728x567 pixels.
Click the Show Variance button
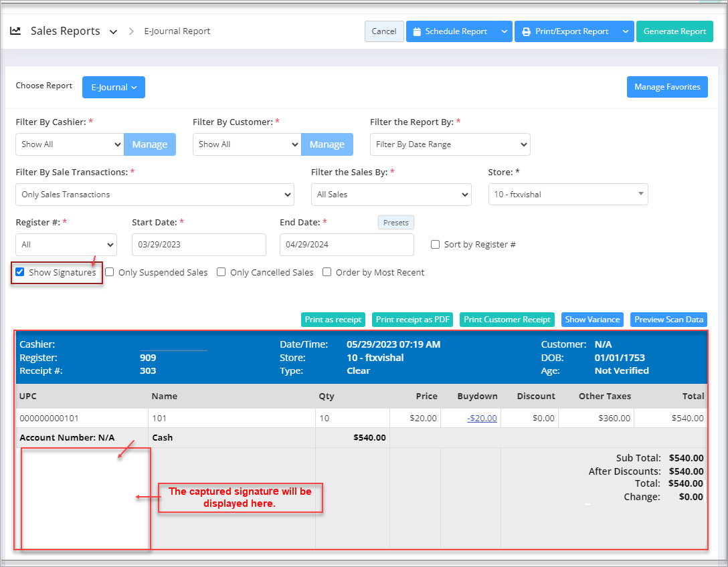pos(592,320)
